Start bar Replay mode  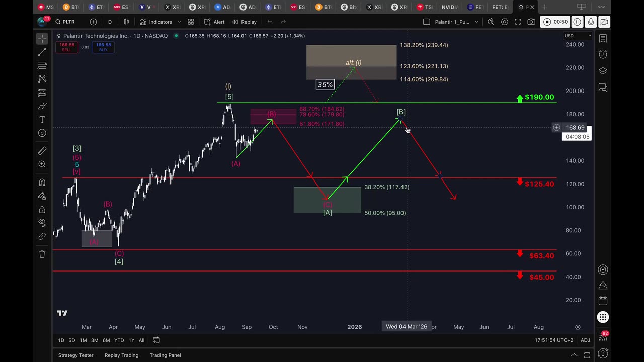pos(245,22)
